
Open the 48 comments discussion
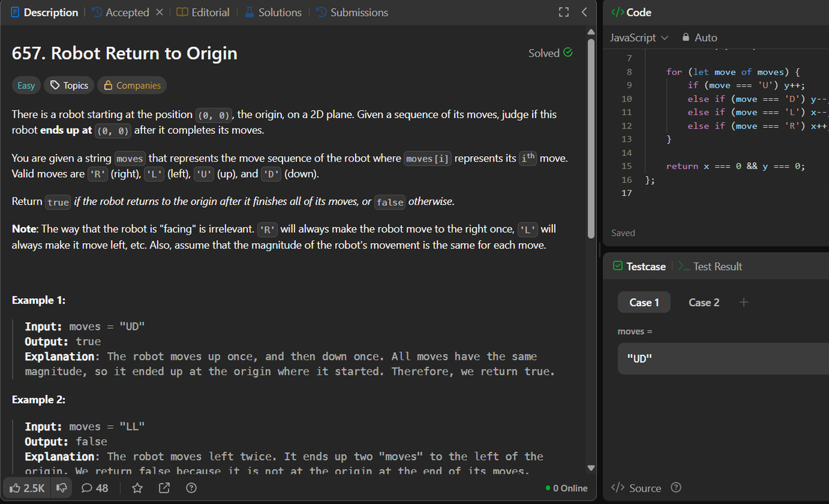[95, 488]
